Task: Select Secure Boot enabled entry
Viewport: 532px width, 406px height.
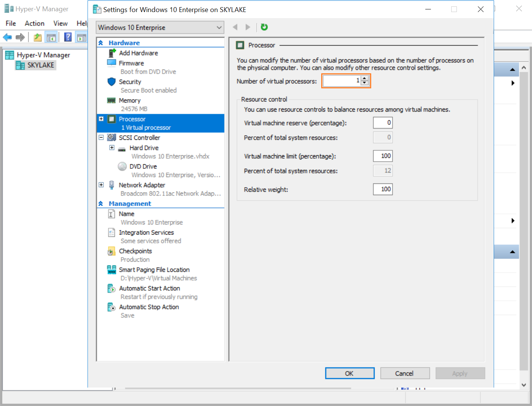Action: [148, 90]
